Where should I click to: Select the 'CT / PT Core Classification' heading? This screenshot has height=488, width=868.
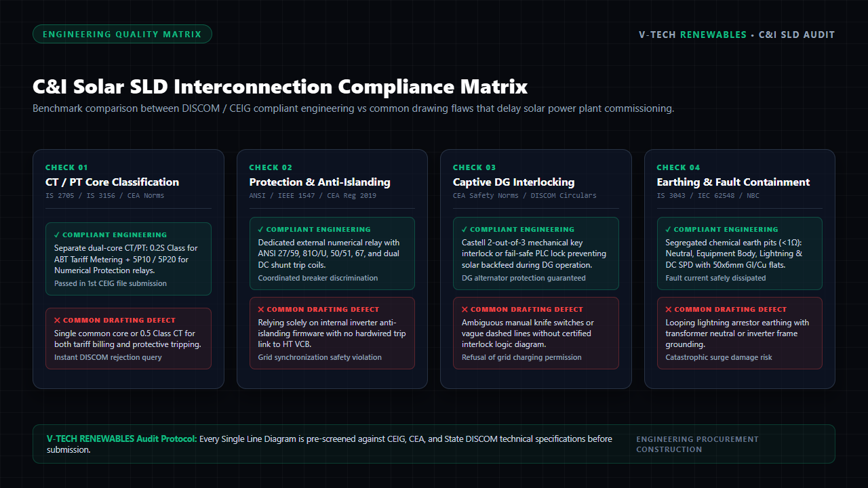[113, 182]
